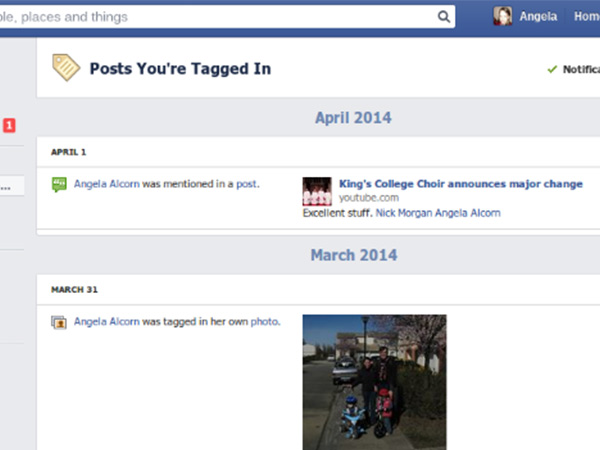Open the tagged family street photo
Screen dimensions: 600x450
point(374,382)
